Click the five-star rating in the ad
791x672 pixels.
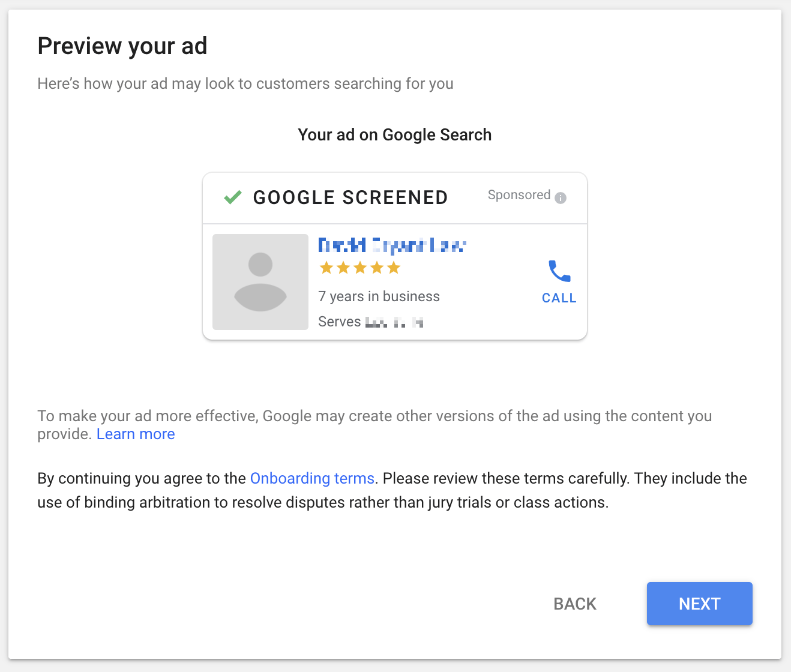359,268
